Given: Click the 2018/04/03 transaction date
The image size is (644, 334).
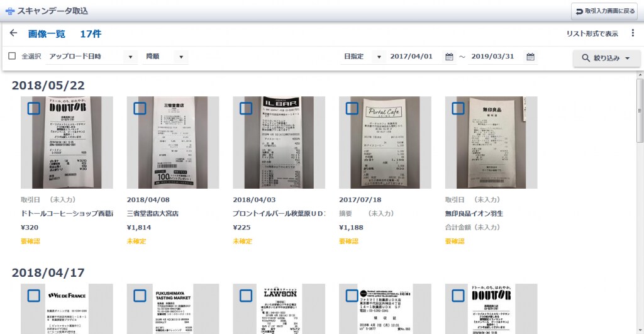Looking at the screenshot, I should coord(254,199).
